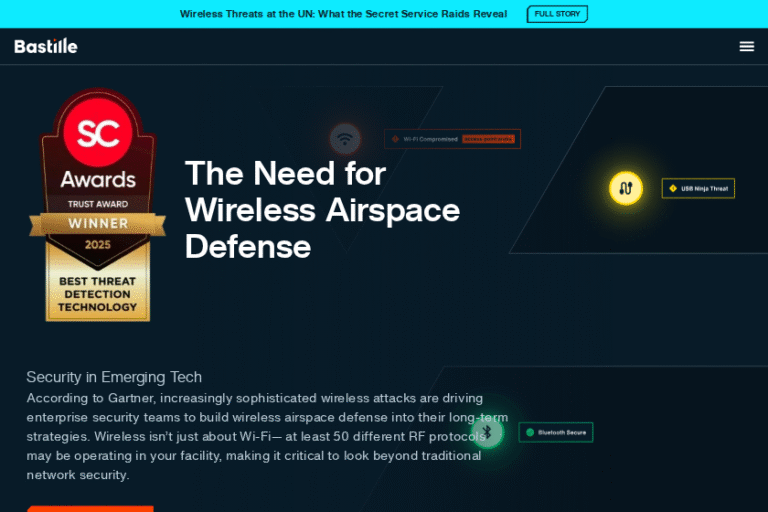Click the small diamond icon in USB Ninja Threat tag

(x=672, y=188)
